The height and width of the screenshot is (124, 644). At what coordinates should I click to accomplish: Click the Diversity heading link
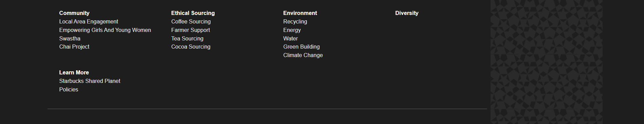[x=407, y=13]
